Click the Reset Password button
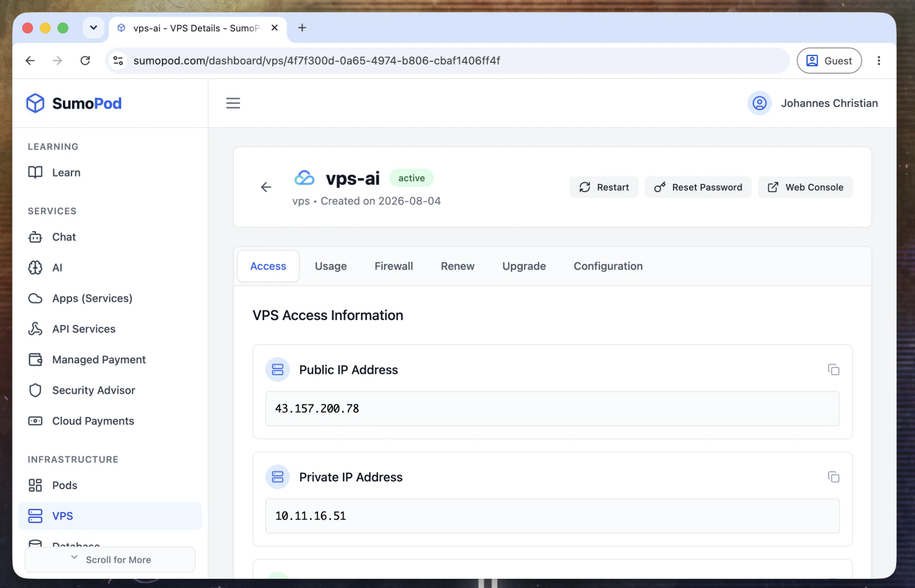This screenshot has width=915, height=588. [698, 187]
